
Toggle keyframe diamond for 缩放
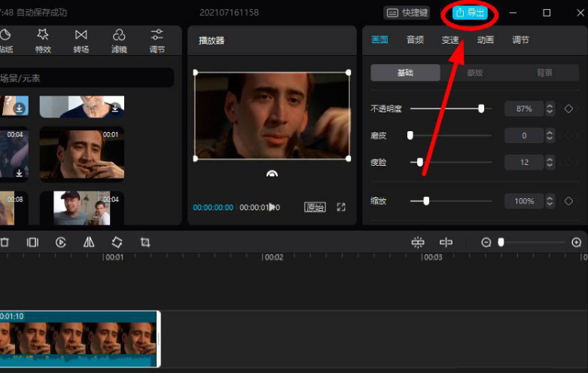568,201
